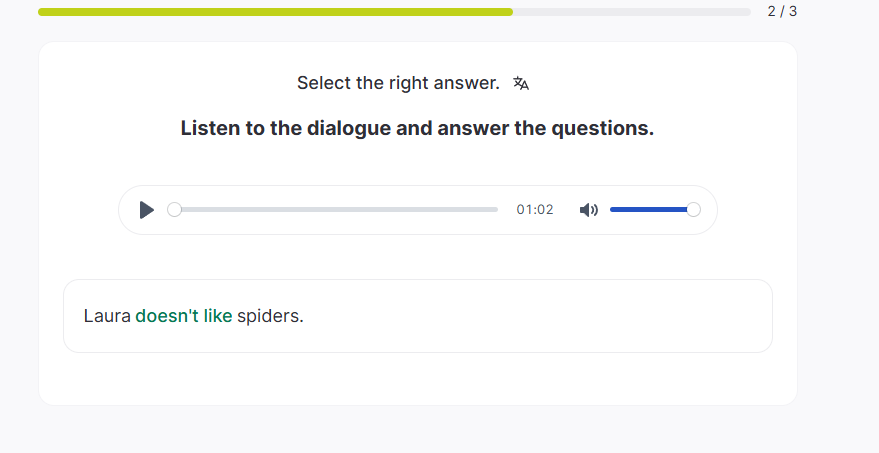Screen dimensions: 879x453
Task: Click the word "Select" in the instruction line
Action: pyautogui.click(x=323, y=83)
